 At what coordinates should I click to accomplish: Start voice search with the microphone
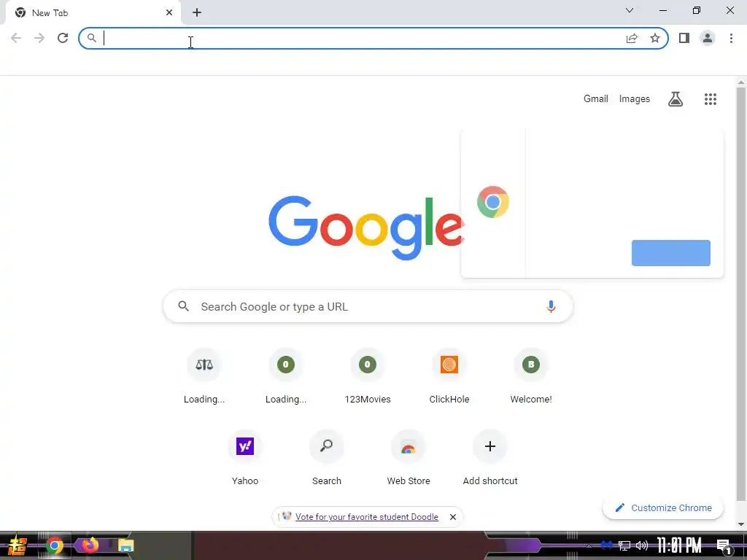click(551, 307)
